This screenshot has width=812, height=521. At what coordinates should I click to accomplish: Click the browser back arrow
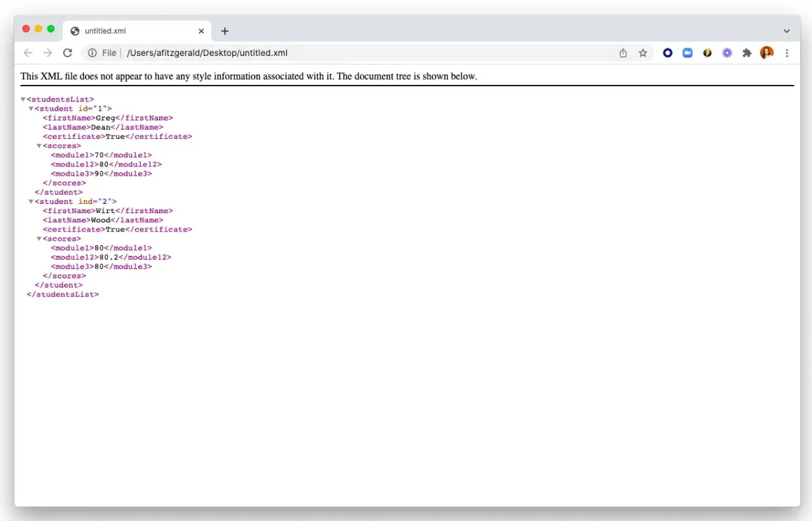[28, 53]
